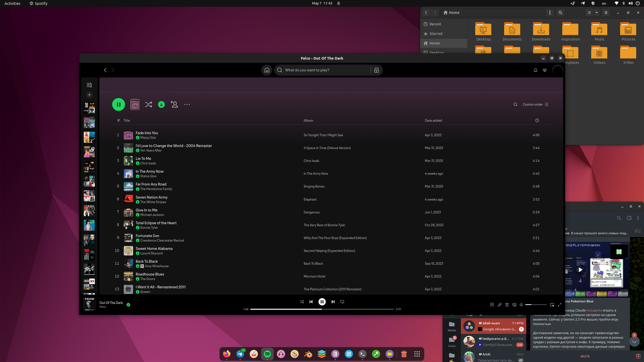Toggle list view in Files window
This screenshot has height=362, width=644.
(589, 13)
